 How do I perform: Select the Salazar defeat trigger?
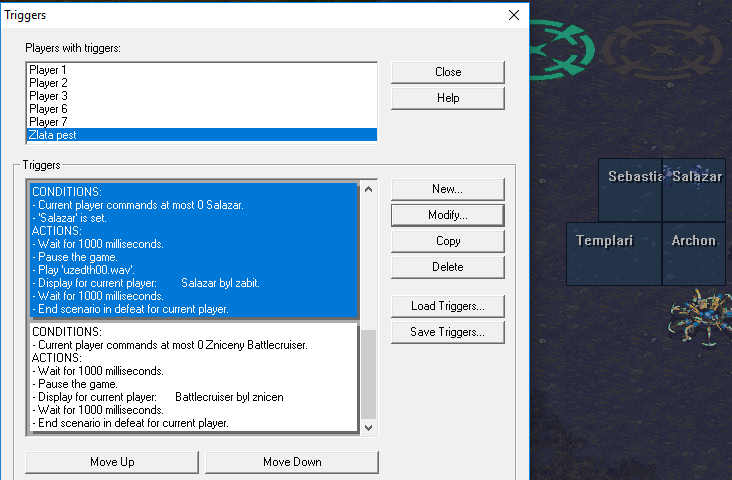click(x=194, y=250)
